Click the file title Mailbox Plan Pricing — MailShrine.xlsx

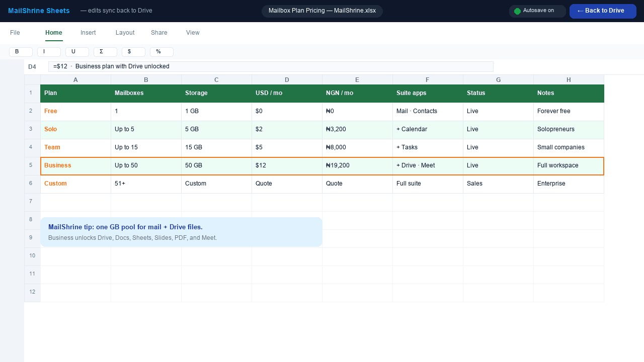pos(322,11)
